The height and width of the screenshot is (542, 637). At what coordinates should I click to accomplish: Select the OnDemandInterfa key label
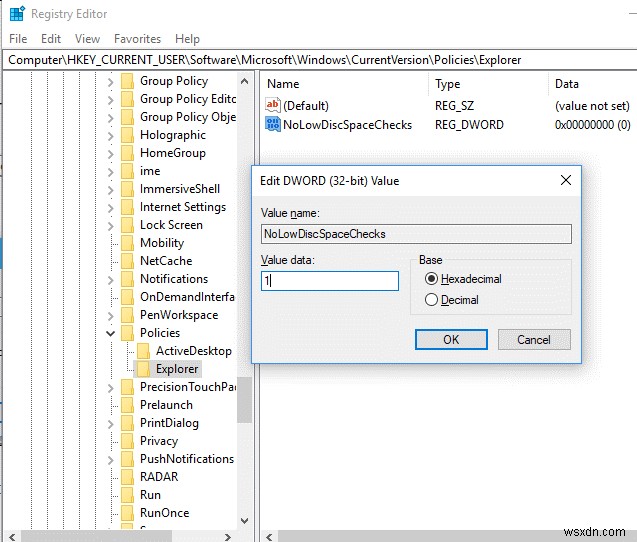(x=187, y=297)
